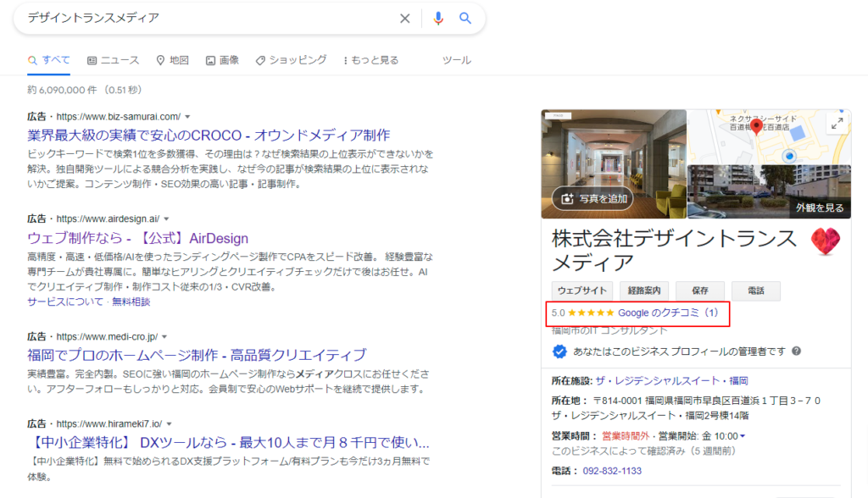Call phone number 092-832-1133 link
Screen dimensions: 868x498
612,471
